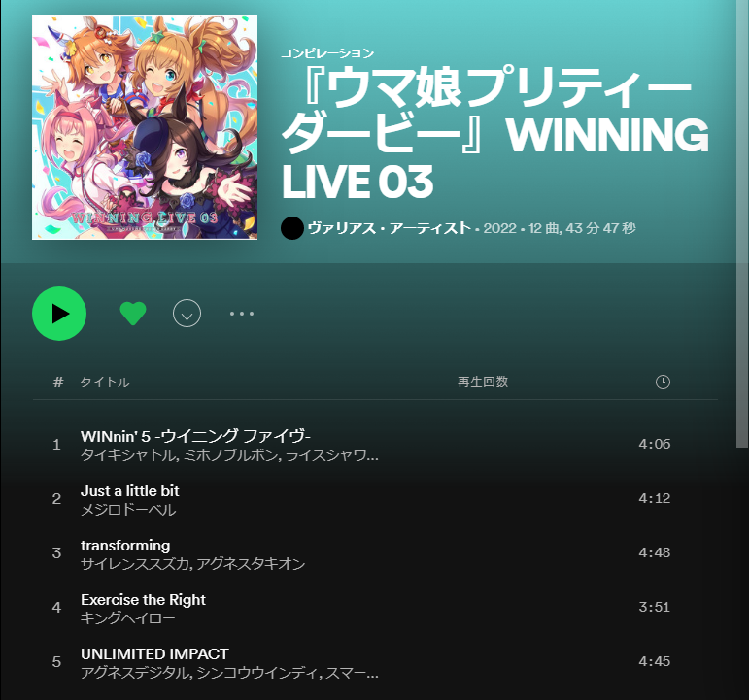This screenshot has height=700, width=749.
Task: Click the black artist avatar circle
Action: (x=292, y=228)
